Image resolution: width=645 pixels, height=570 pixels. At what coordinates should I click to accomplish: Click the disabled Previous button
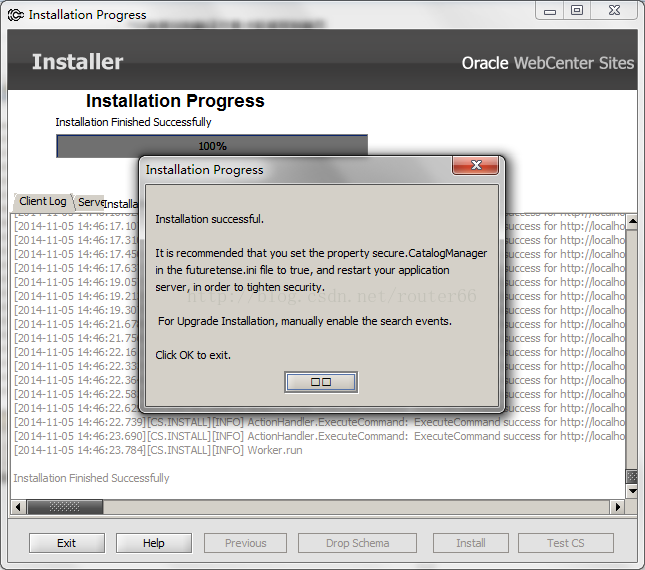(245, 543)
